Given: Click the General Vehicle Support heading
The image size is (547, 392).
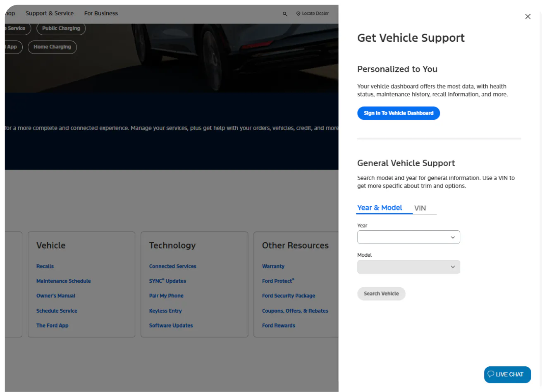Looking at the screenshot, I should (406, 163).
